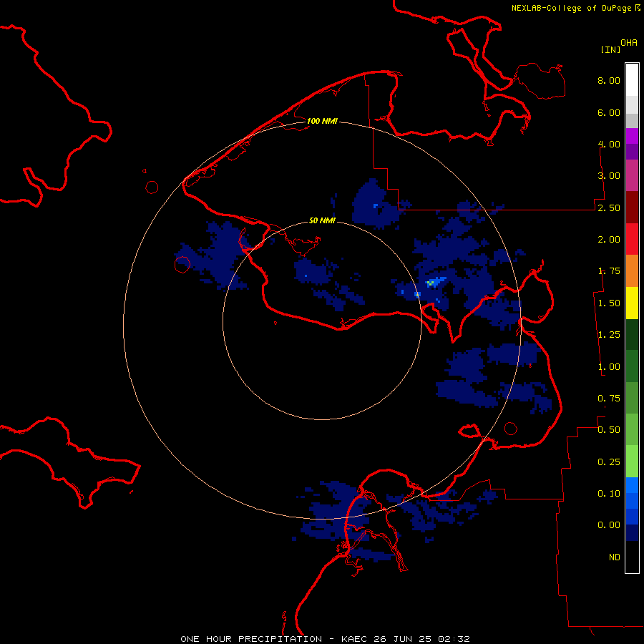Pick the yellow legend swatch
644x644 pixels.
click(632, 303)
